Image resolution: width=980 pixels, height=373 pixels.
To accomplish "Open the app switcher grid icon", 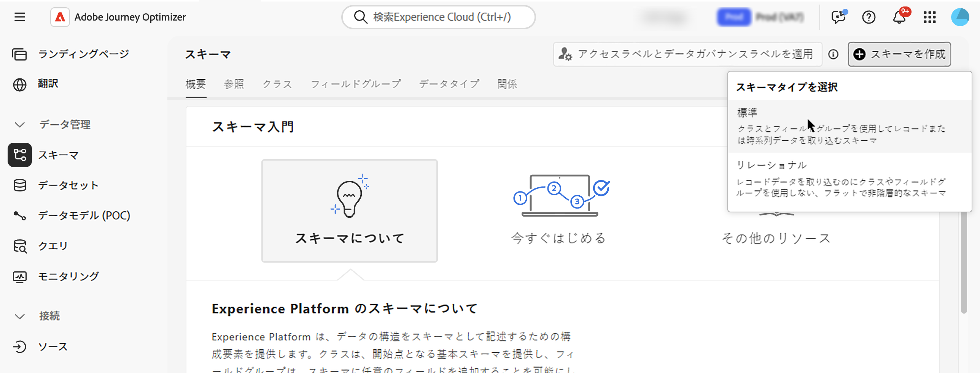I will pos(930,17).
